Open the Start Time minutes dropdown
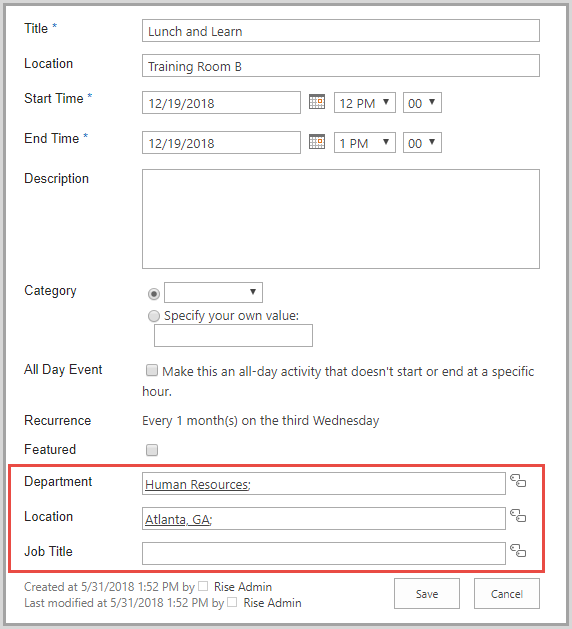Screen dimensions: 572x629 [422, 103]
